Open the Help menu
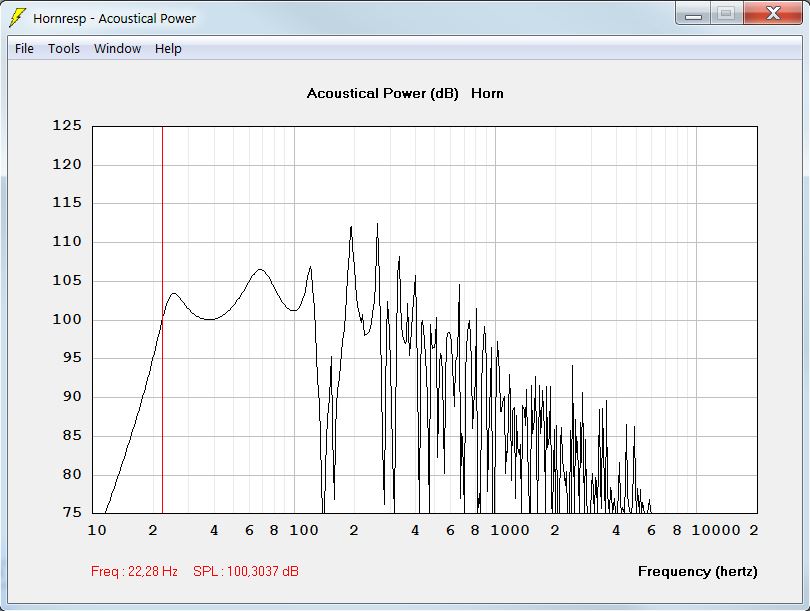This screenshot has height=611, width=810. (x=168, y=49)
